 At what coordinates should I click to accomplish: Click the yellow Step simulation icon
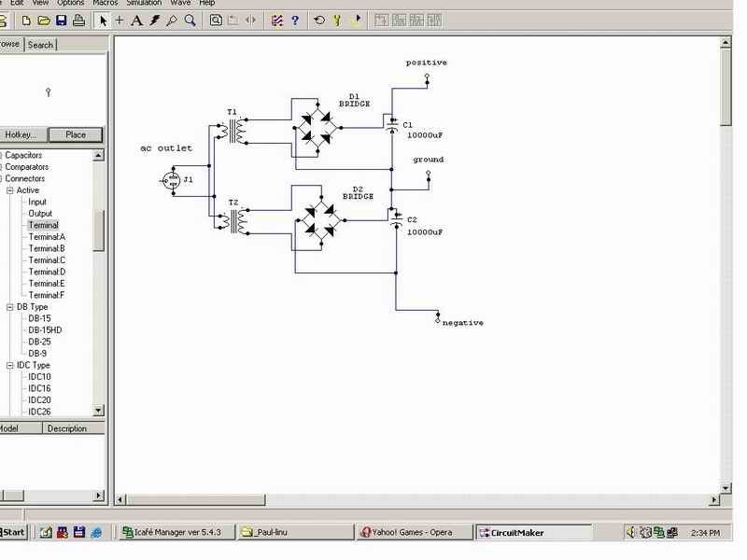[337, 21]
